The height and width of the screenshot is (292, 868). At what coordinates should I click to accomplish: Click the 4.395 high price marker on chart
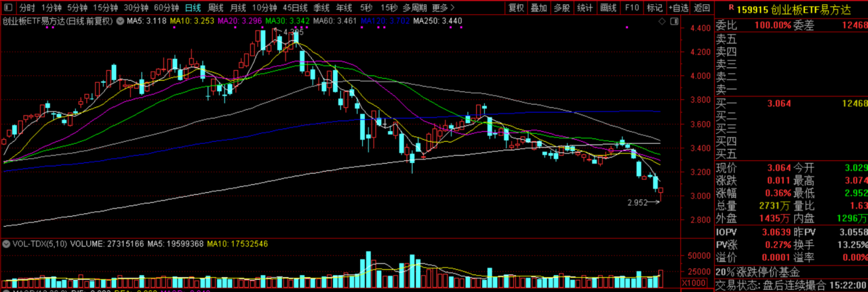(x=293, y=32)
